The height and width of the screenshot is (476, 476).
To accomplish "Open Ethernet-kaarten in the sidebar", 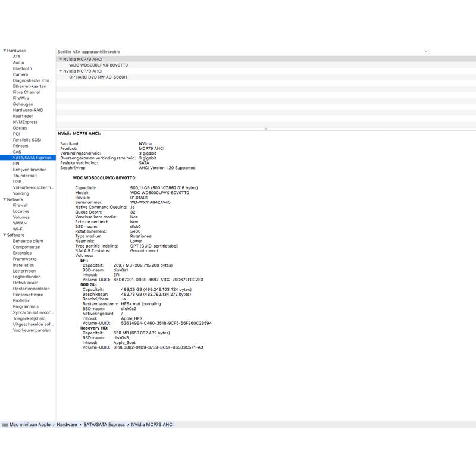I will [29, 86].
